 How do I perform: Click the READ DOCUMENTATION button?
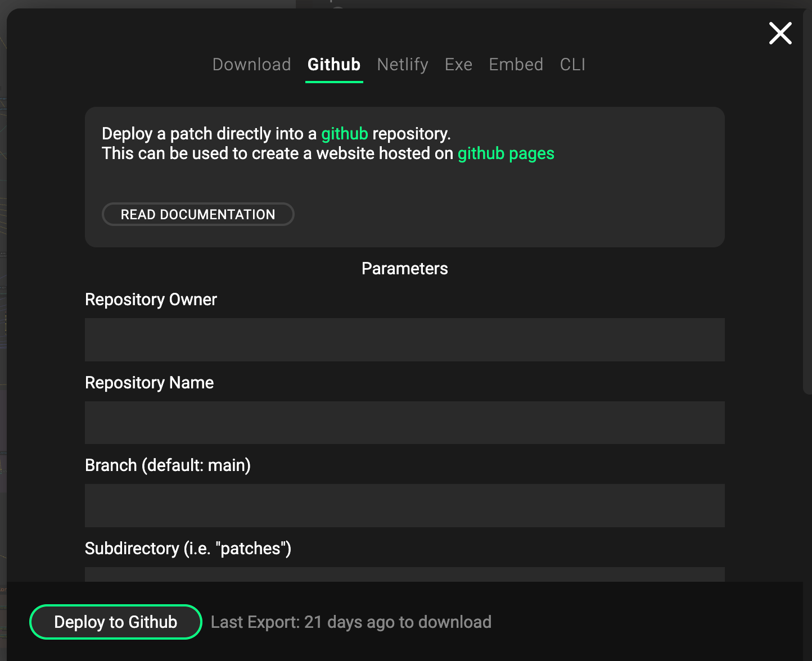pos(198,214)
